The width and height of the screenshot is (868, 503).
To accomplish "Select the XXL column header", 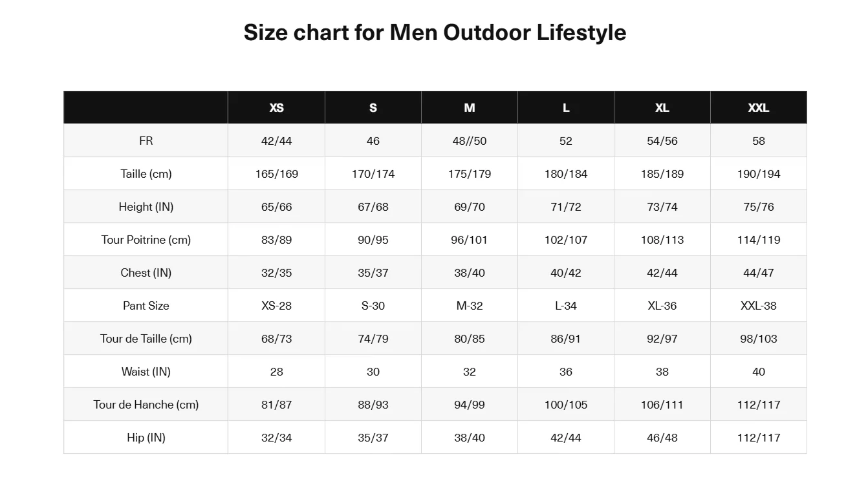I will 758,108.
